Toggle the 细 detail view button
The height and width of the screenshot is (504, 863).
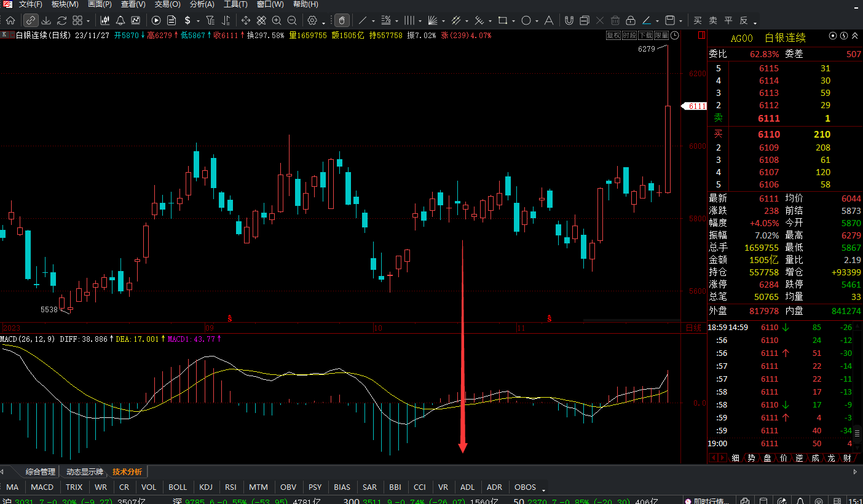click(x=735, y=458)
